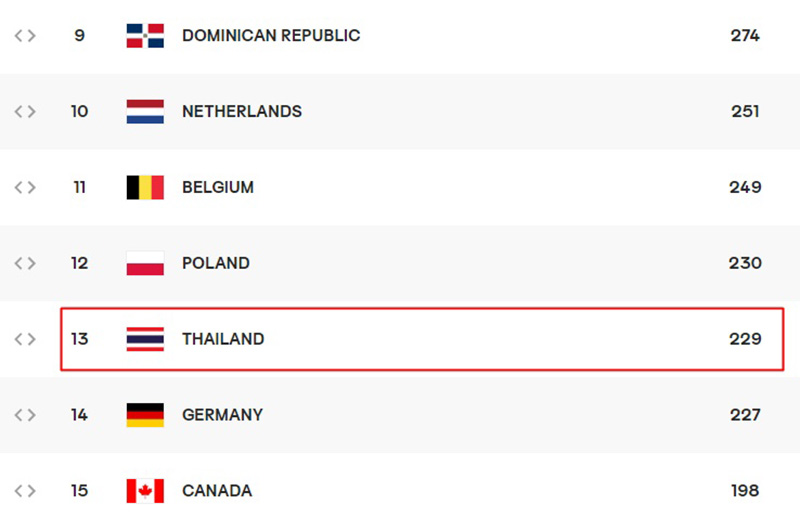Expand the Germany row arrows
Screen dimensions: 800x517
[25, 415]
